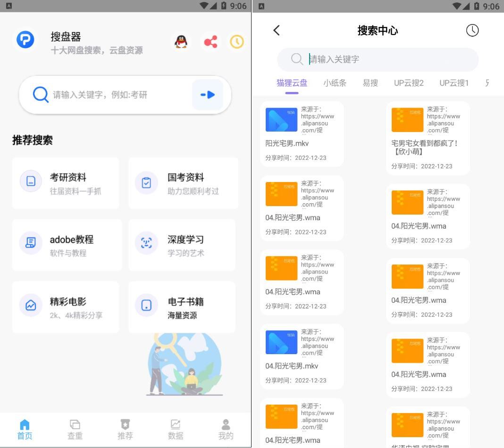Tap the 搜盘器 app logo
Screen dimensions: 504x448
point(25,40)
